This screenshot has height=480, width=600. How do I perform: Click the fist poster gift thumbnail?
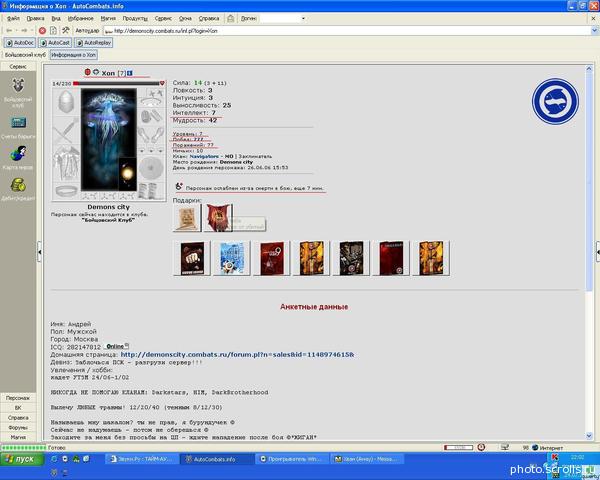(192, 258)
